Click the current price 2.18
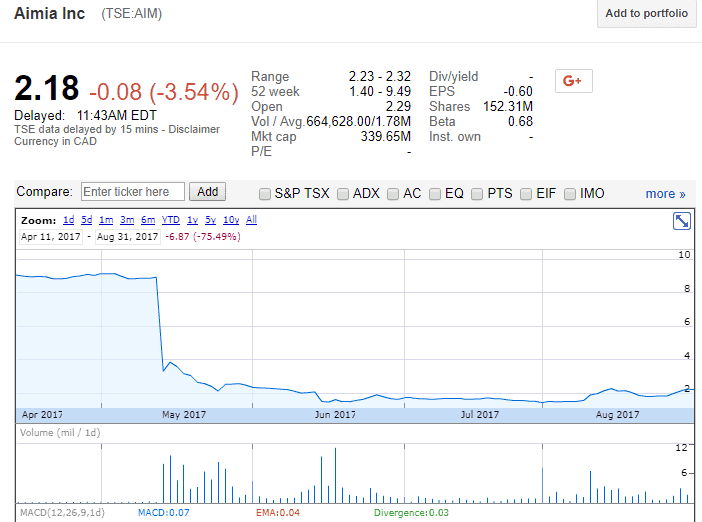Screen dimensions: 702x522 (x=47, y=88)
